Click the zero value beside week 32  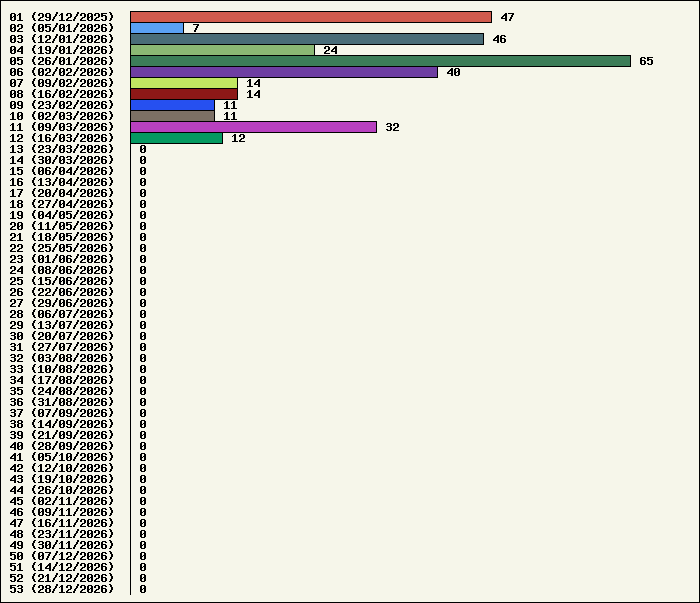tap(143, 358)
